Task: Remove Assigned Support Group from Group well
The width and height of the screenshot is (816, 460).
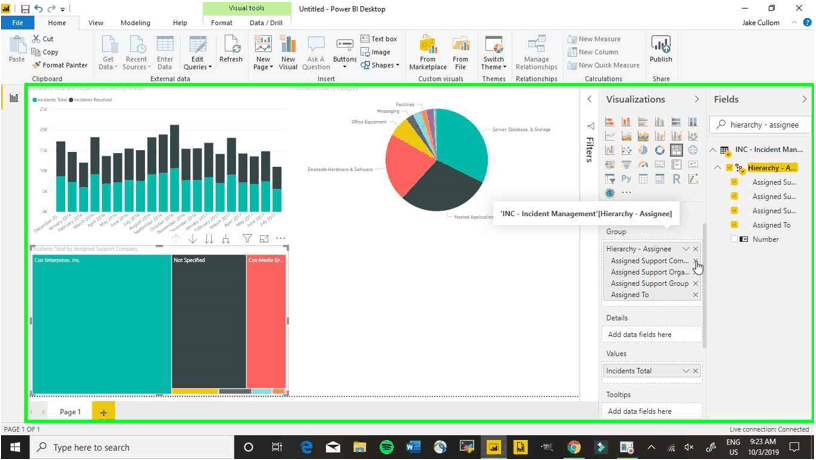Action: point(696,283)
